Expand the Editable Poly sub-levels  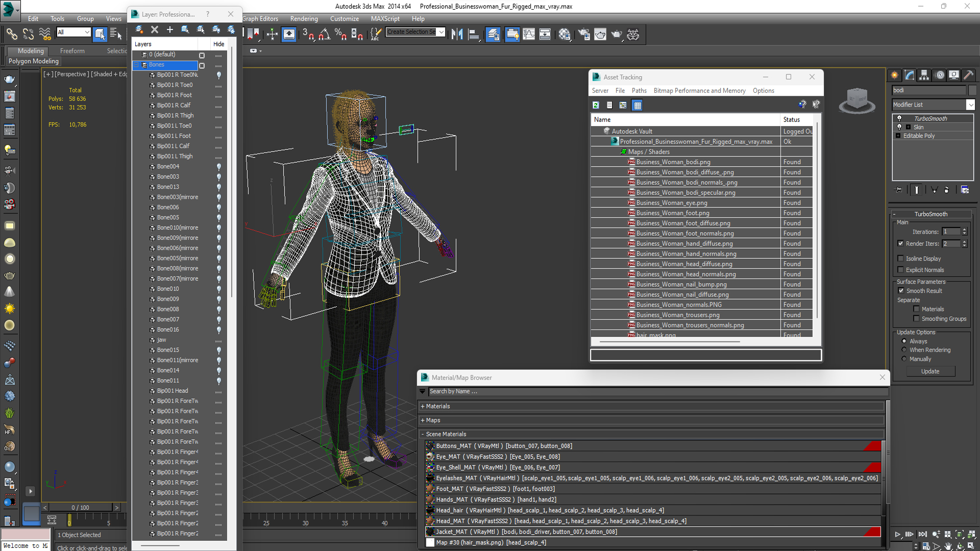(x=898, y=136)
